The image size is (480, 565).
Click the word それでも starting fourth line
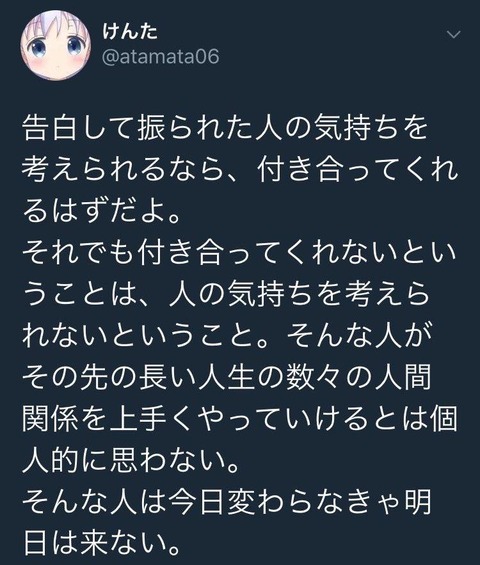pos(79,252)
